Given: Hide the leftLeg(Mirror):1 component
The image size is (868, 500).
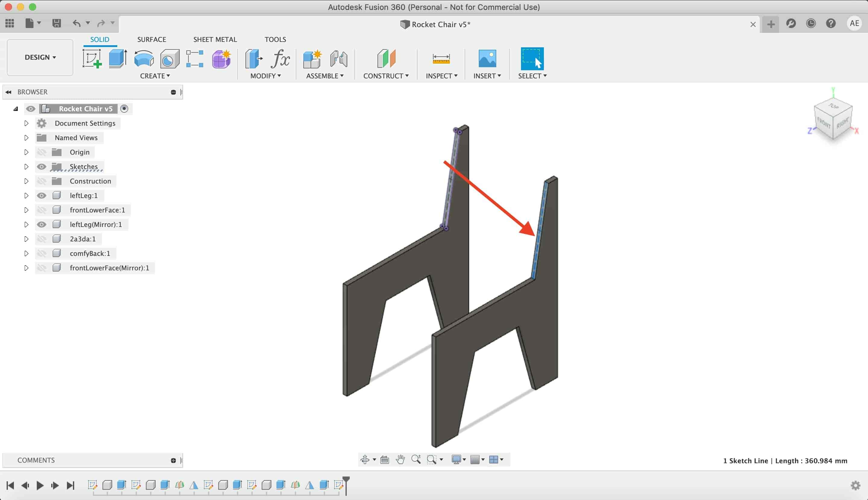Looking at the screenshot, I should 42,225.
